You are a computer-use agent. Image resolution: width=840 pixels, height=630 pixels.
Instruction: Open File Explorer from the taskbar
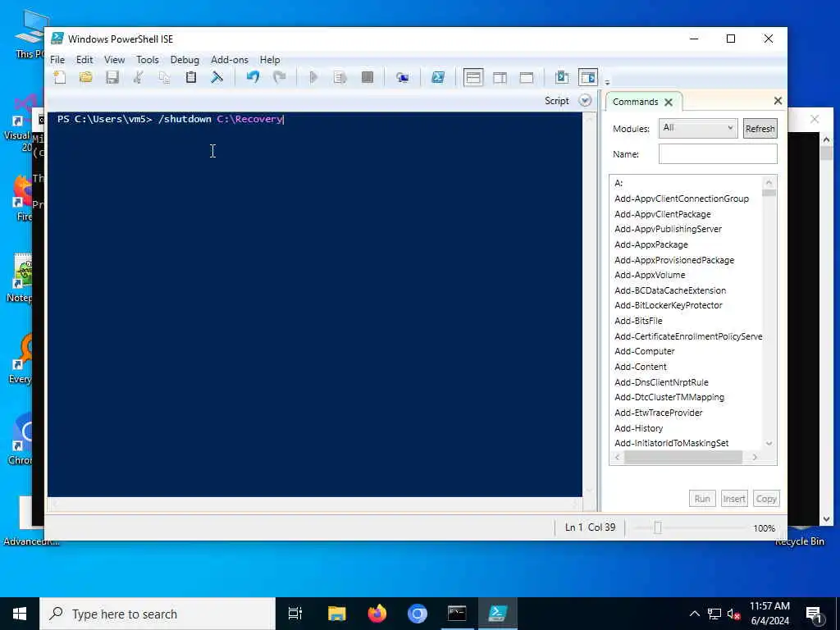(337, 614)
